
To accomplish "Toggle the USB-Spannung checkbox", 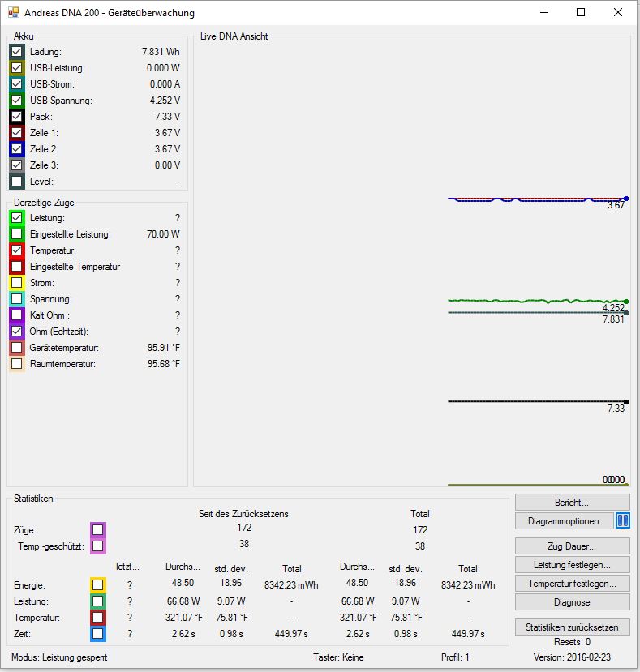I will pos(17,101).
